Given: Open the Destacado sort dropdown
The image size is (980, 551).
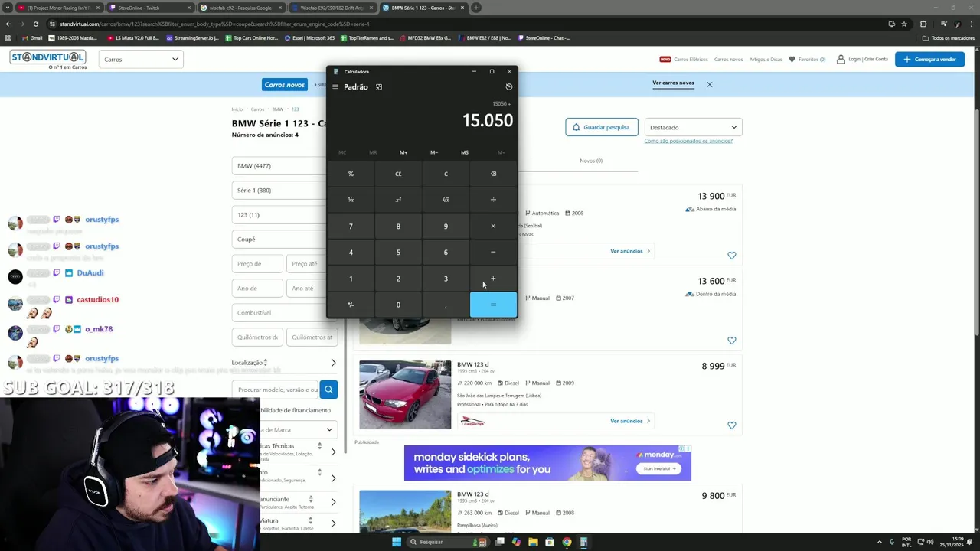Looking at the screenshot, I should point(693,127).
